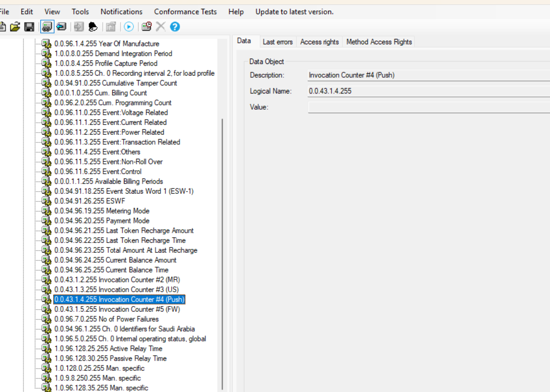Click Update to latest version
Screen dimensions: 550x392
294,12
